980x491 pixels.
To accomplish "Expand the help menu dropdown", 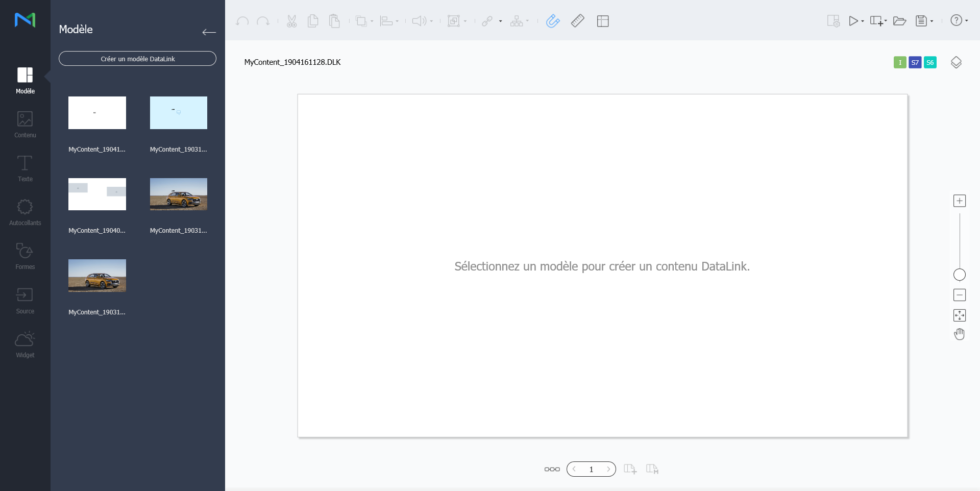I will [967, 21].
